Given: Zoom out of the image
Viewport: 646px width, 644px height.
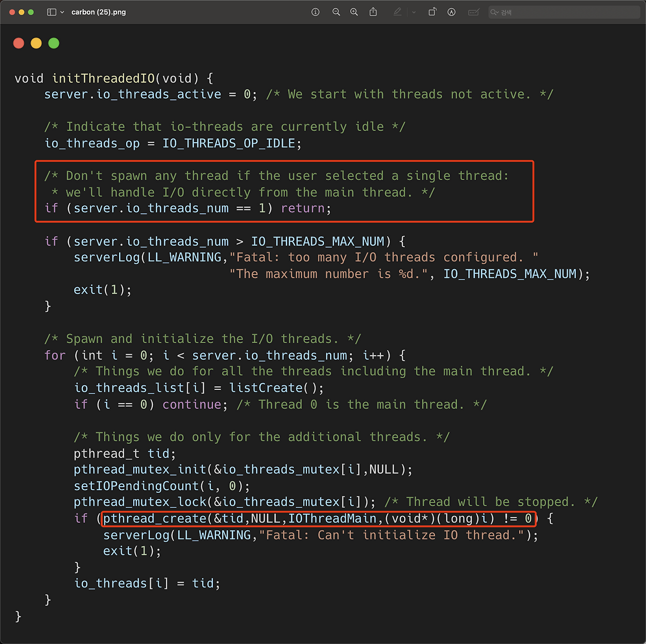Looking at the screenshot, I should click(336, 12).
